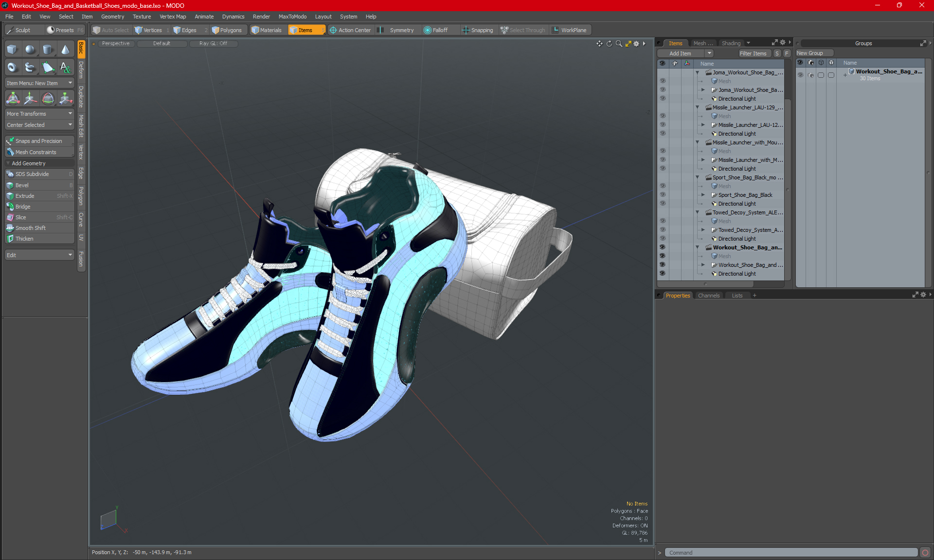Open the Vertex Map menu
Image resolution: width=934 pixels, height=560 pixels.
click(x=173, y=17)
